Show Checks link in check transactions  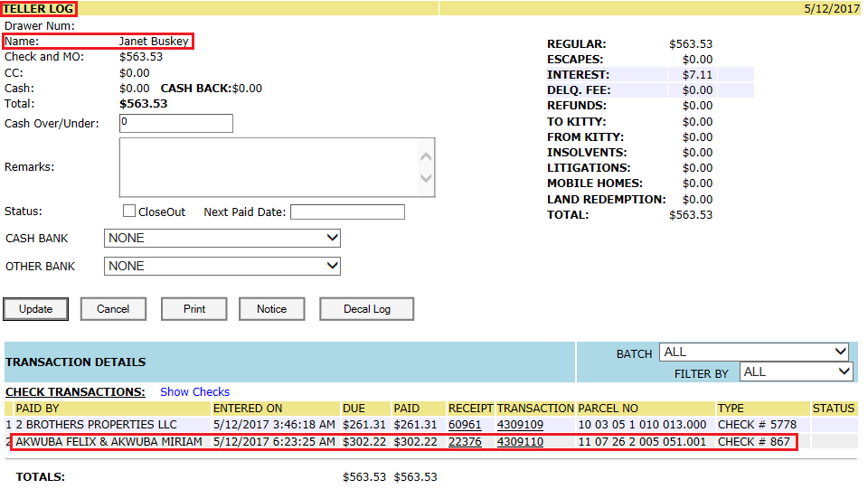(195, 391)
